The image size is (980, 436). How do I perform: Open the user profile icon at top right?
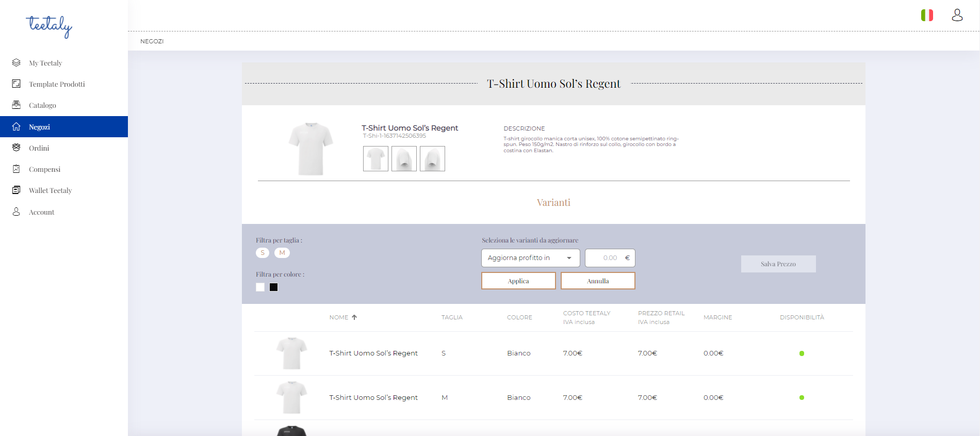click(x=957, y=15)
